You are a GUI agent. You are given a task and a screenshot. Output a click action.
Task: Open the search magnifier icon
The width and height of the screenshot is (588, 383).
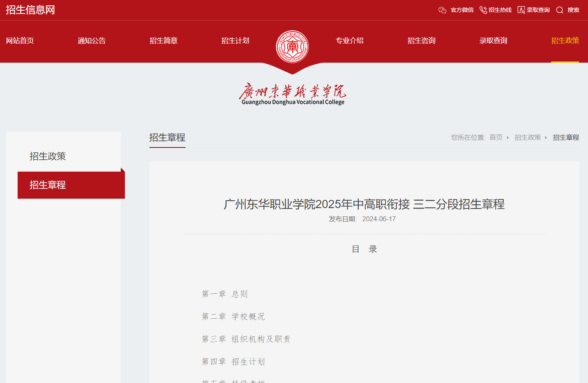click(559, 10)
